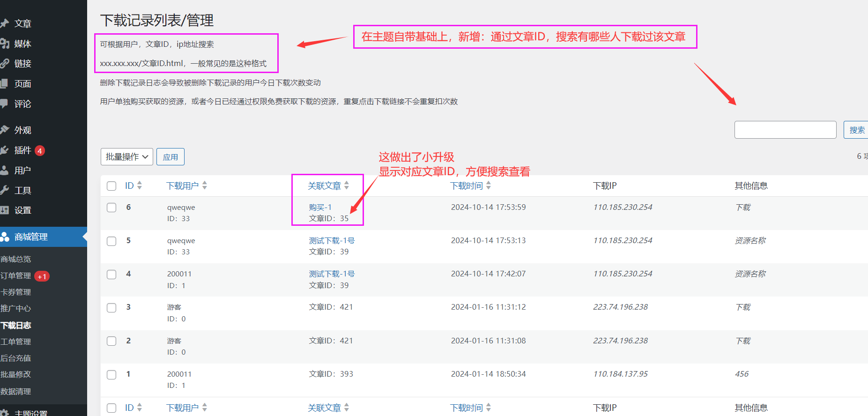Click the timestamp 2024-10-14 17:53:59
Viewport: 868px width, 416px height.
pos(489,207)
